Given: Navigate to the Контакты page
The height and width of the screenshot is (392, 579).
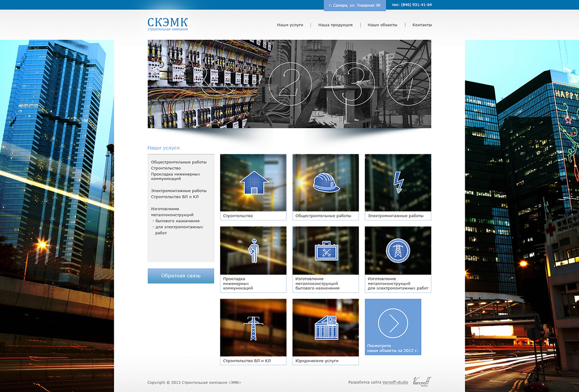Looking at the screenshot, I should click(422, 25).
